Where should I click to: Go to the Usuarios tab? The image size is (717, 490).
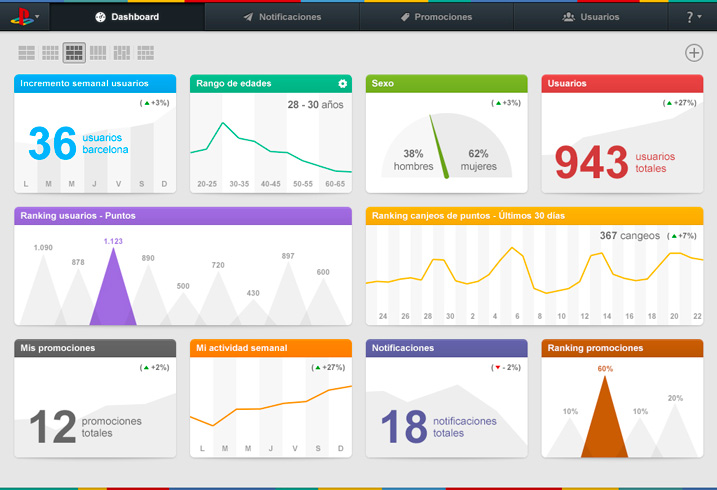point(591,17)
